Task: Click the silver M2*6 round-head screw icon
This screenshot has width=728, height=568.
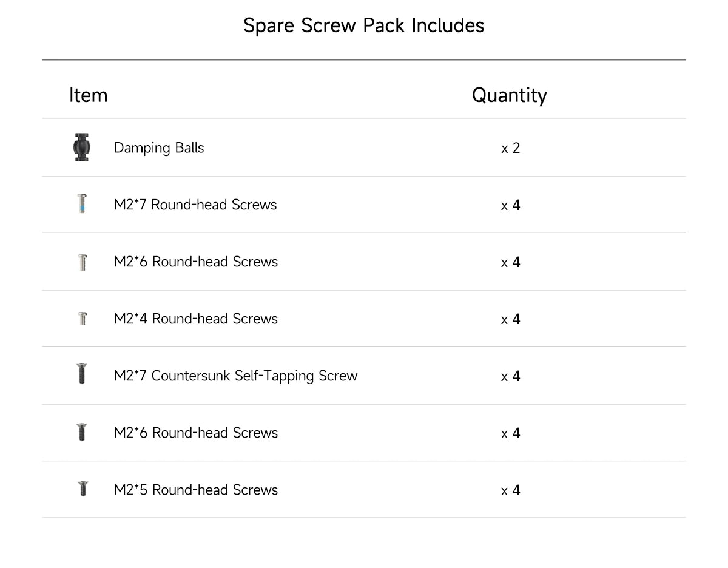Action: pos(82,262)
